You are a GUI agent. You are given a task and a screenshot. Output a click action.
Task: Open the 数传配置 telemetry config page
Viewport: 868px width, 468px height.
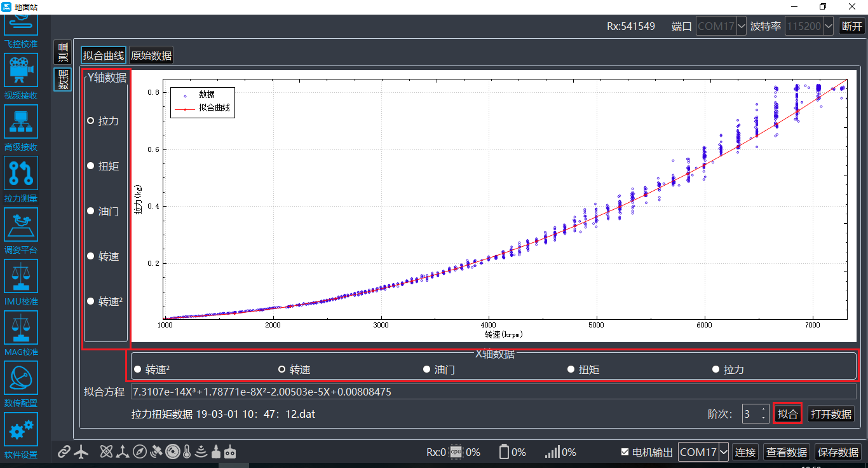[21, 384]
